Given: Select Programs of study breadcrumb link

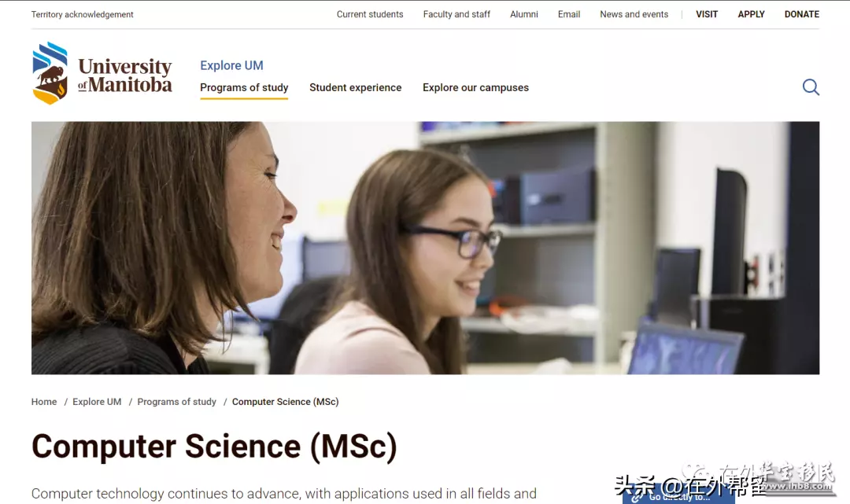Looking at the screenshot, I should click(177, 402).
